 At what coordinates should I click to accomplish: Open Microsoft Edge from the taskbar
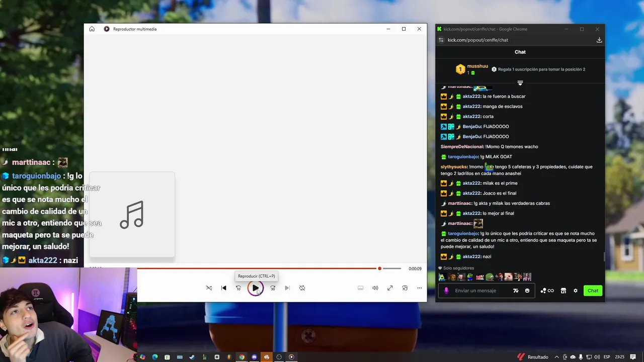pos(155,357)
